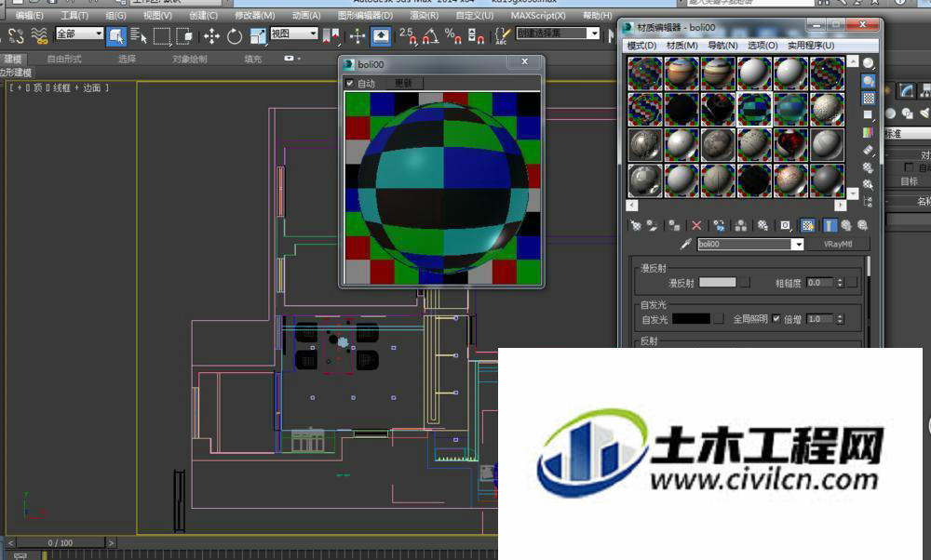Click the Bind to Space Warp icon
931x560 pixels.
(39, 36)
